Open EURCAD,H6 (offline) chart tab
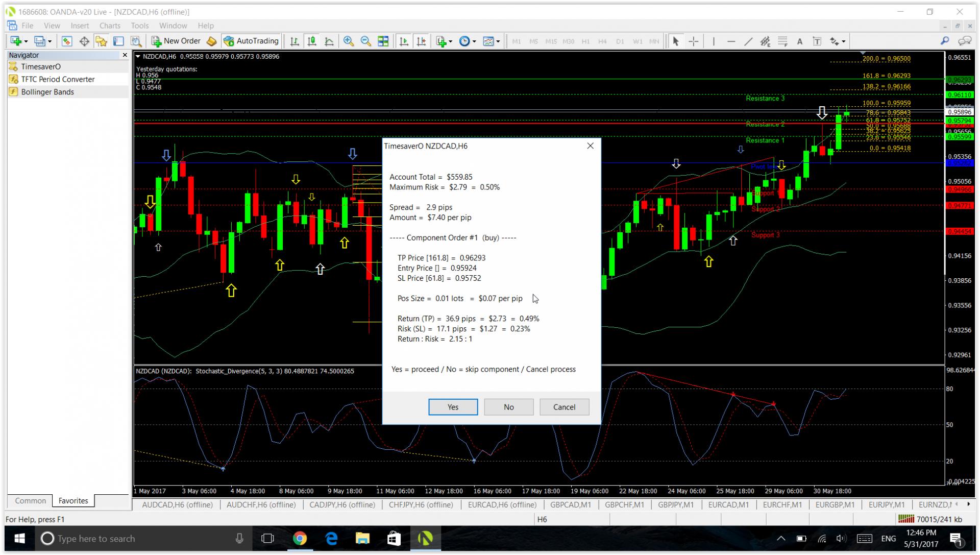Image resolution: width=980 pixels, height=555 pixels. [x=502, y=504]
